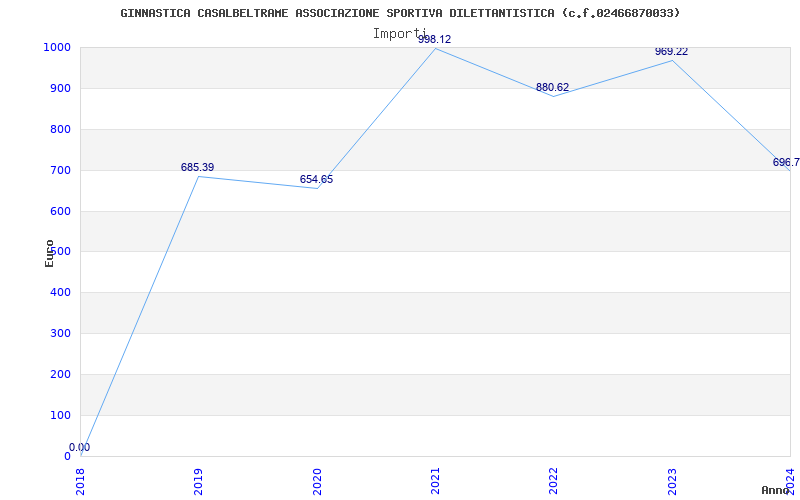This screenshot has width=800, height=500.
Task: Click the Anno axis title
Action: point(776,490)
